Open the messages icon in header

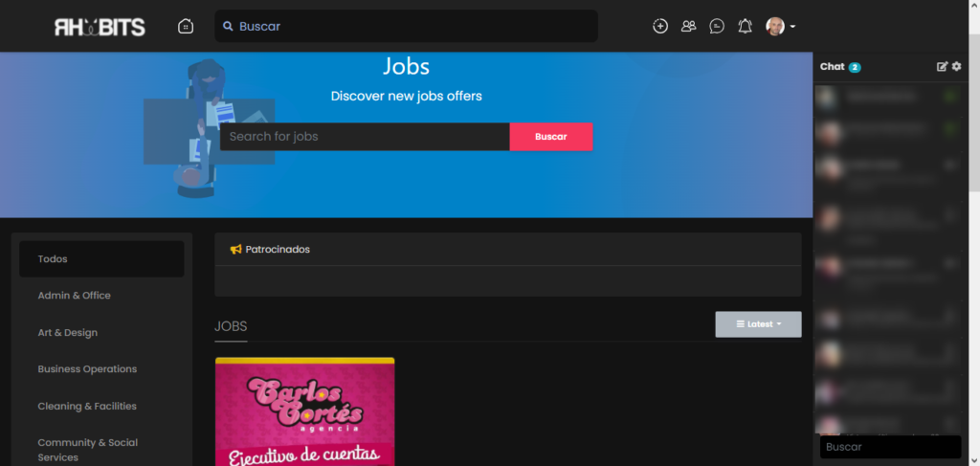pos(717,26)
